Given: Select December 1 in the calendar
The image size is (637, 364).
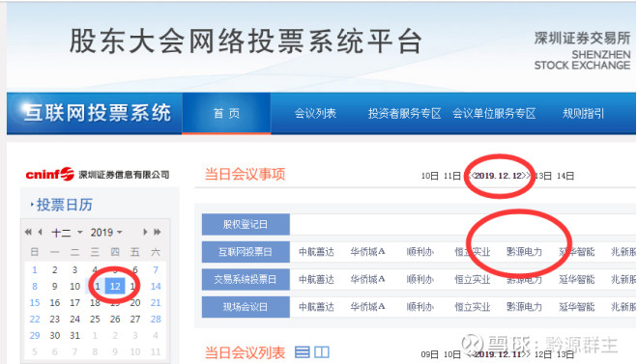Looking at the screenshot, I should point(35,269).
